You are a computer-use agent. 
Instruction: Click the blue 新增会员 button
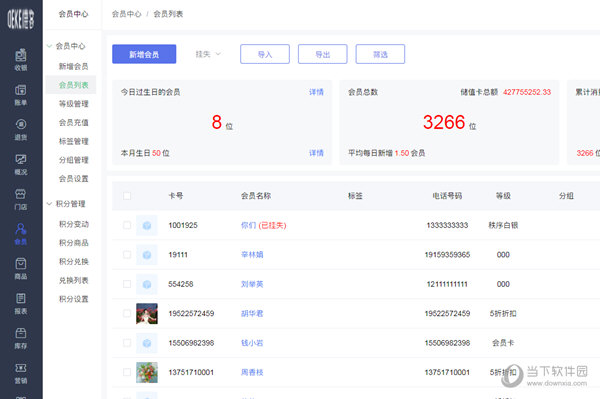(144, 54)
